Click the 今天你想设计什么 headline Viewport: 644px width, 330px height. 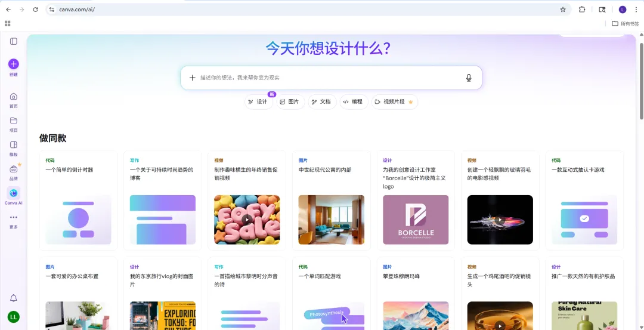(328, 48)
